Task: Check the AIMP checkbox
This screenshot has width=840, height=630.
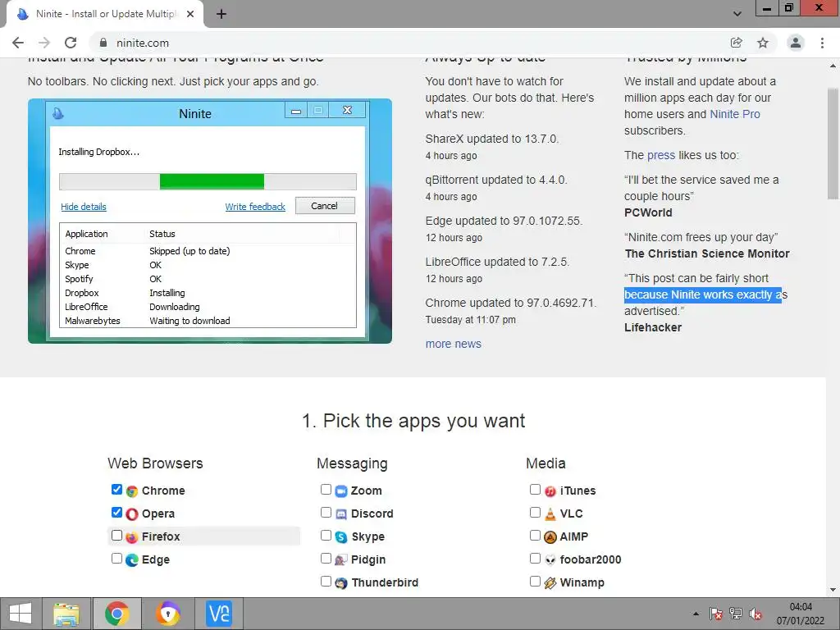Action: click(x=535, y=535)
